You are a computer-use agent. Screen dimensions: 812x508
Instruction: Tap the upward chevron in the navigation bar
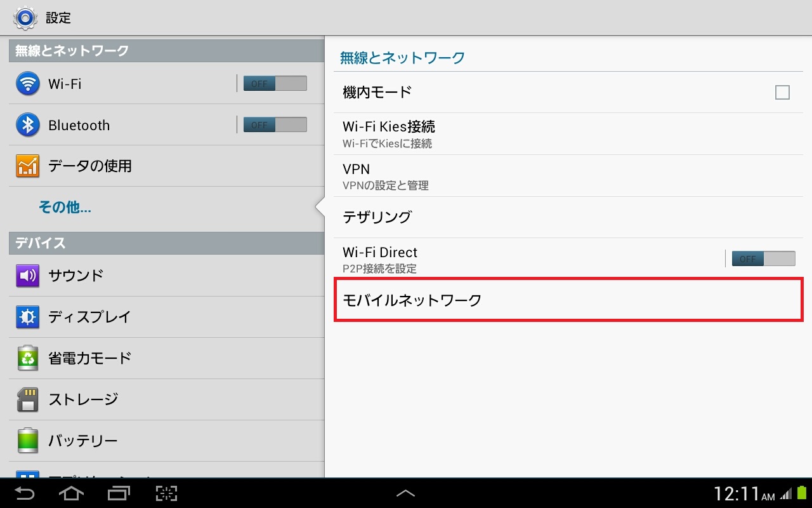pos(406,493)
